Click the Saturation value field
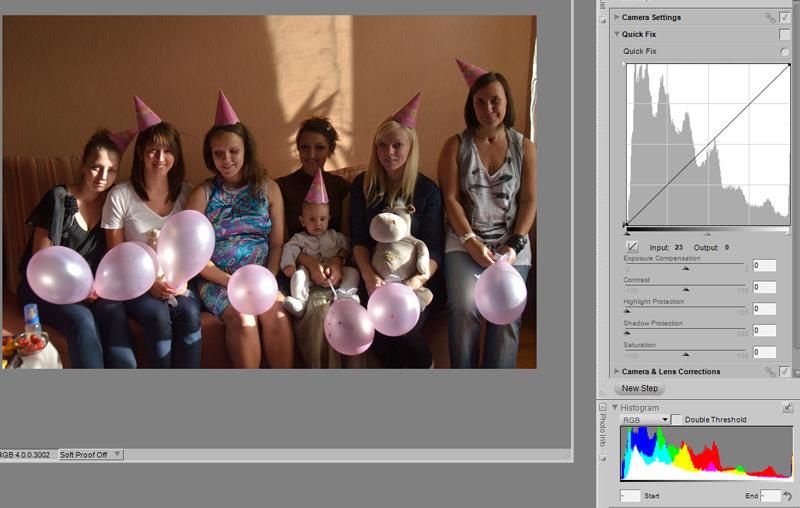 pos(764,352)
